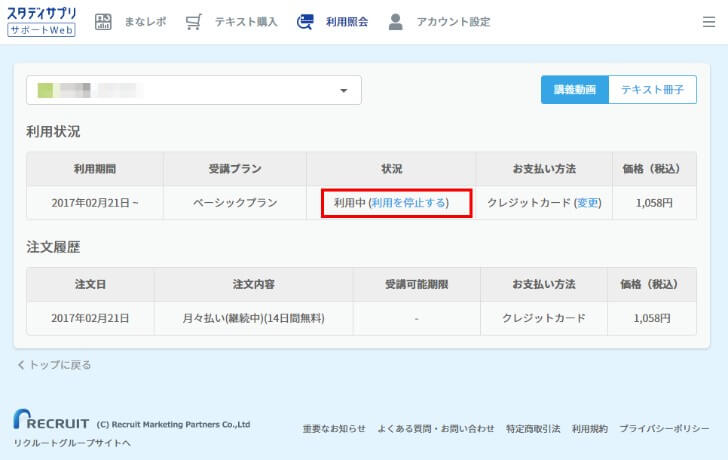Click the ベーシックプラン cell
Image resolution: width=728 pixels, height=460 pixels.
pyautogui.click(x=235, y=203)
